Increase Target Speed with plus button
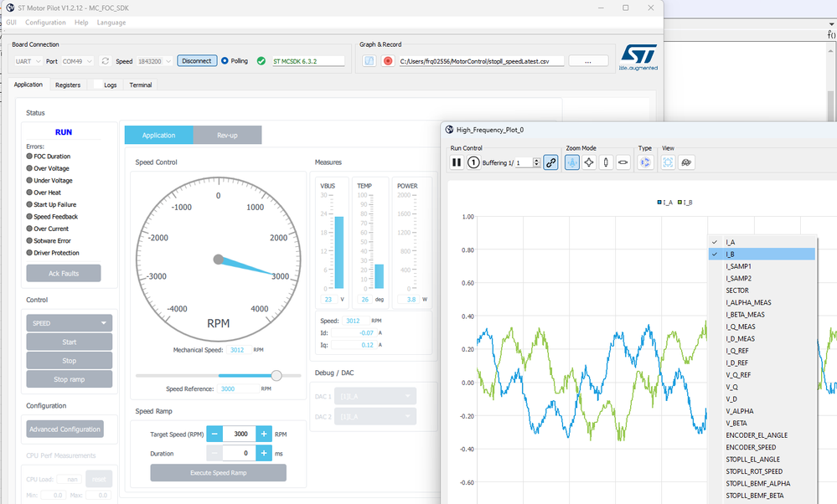Viewport: 837px width, 504px height. [264, 435]
